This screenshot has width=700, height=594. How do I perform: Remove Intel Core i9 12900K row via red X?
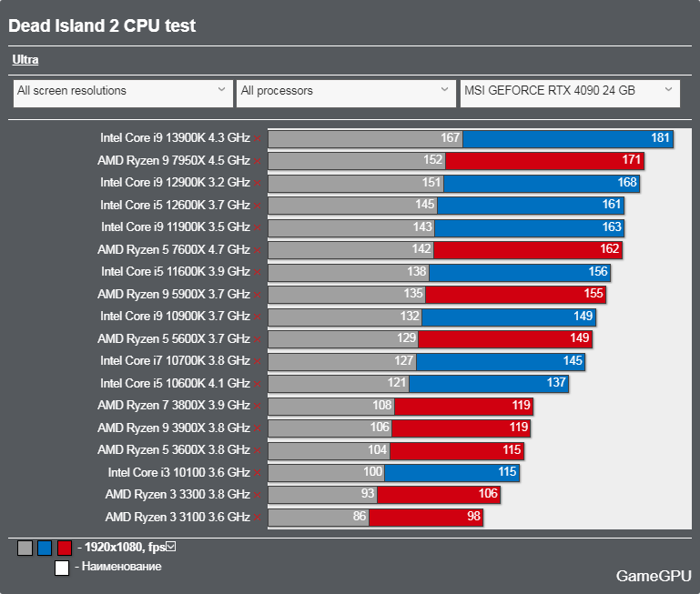point(257,183)
